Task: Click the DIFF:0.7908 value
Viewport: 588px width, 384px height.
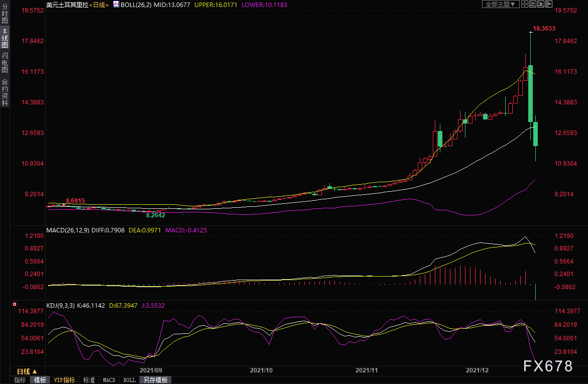Action: pyautogui.click(x=108, y=230)
